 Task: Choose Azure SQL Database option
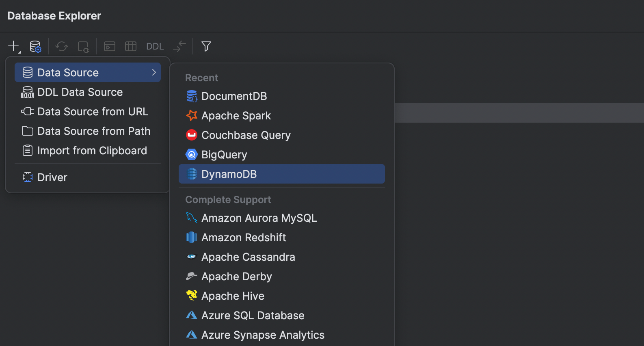click(253, 316)
